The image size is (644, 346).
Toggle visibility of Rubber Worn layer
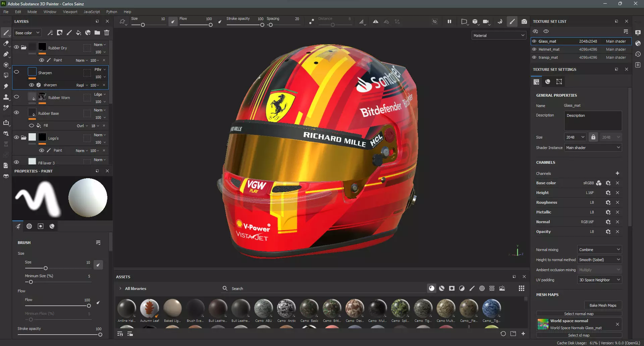point(16,97)
